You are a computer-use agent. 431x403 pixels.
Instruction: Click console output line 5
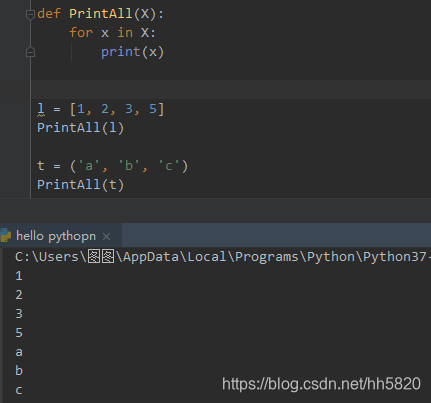[x=19, y=333]
